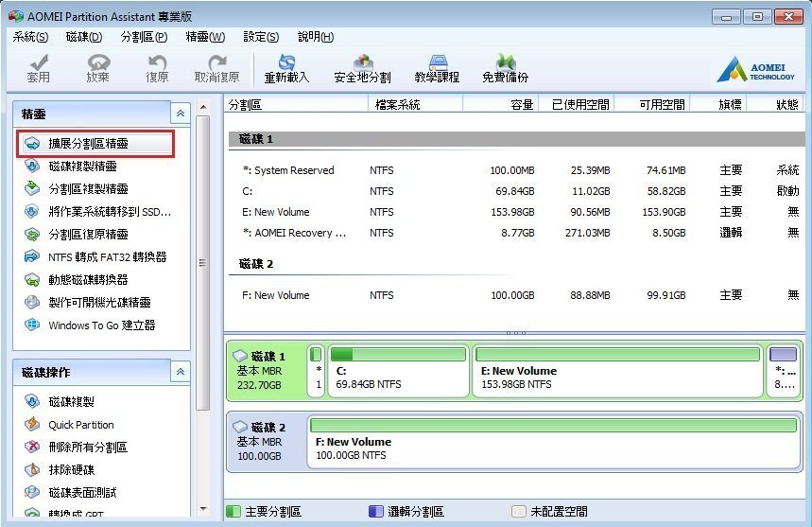The height and width of the screenshot is (527, 812).
Task: Click the 套用 (Apply) toolbar icon
Action: coord(39,68)
